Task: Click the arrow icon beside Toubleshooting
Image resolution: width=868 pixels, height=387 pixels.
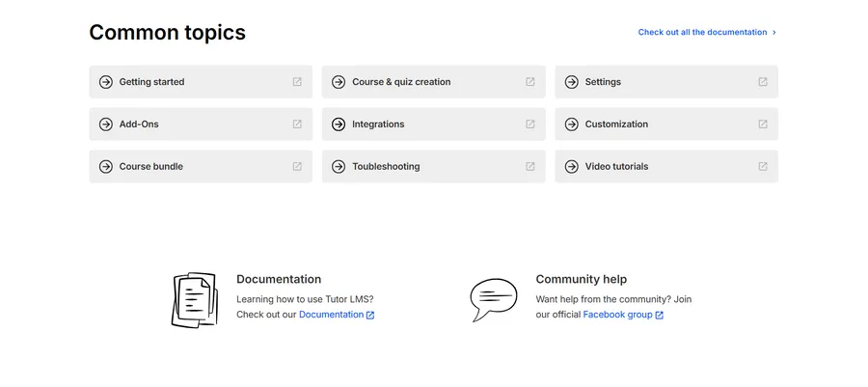Action: coord(339,166)
